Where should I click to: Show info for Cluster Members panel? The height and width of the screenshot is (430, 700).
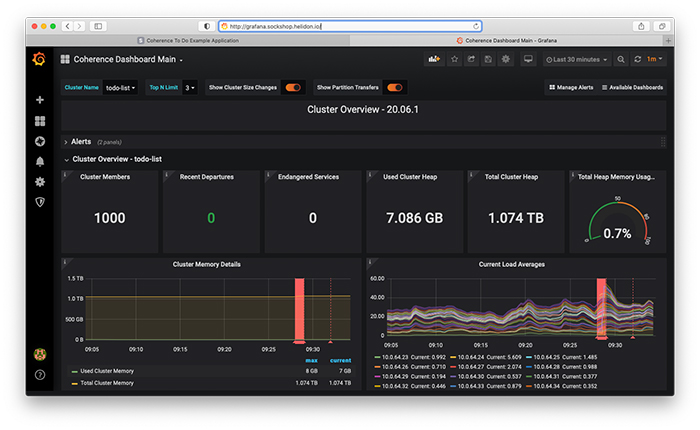[65, 175]
